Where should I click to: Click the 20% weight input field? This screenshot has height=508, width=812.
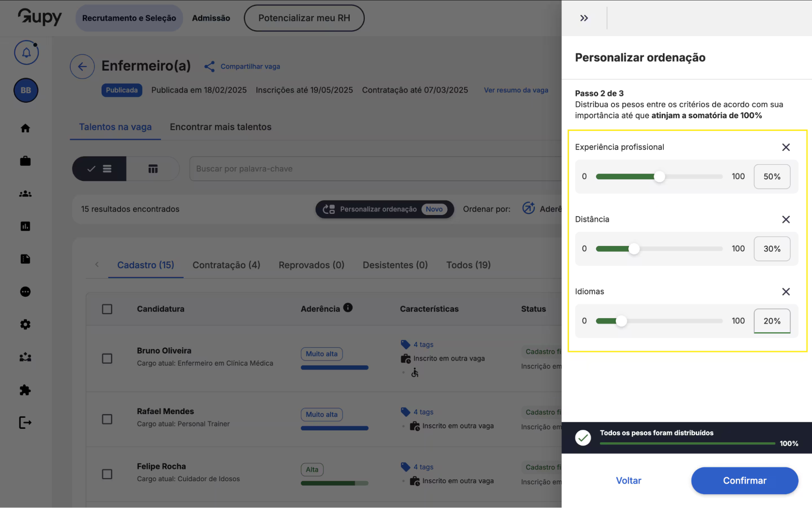pos(772,321)
